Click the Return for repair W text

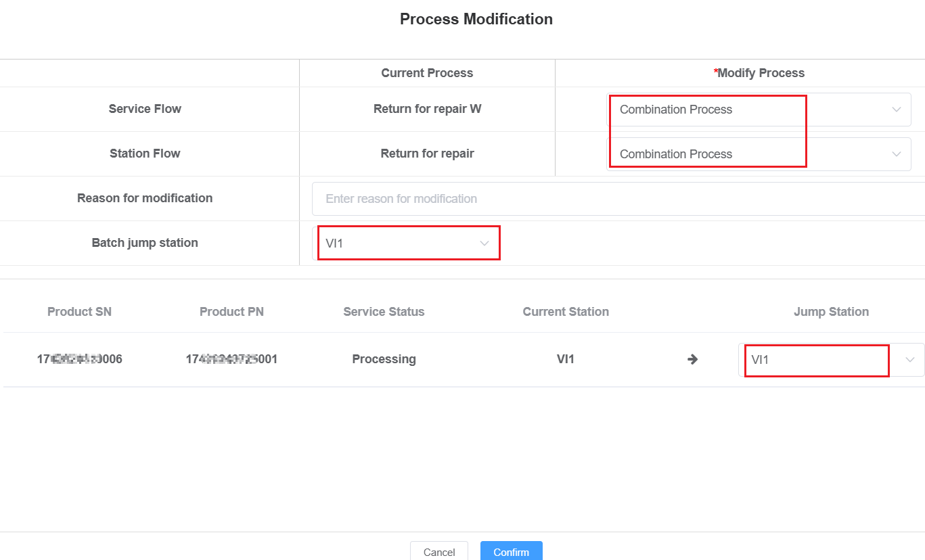(x=427, y=109)
